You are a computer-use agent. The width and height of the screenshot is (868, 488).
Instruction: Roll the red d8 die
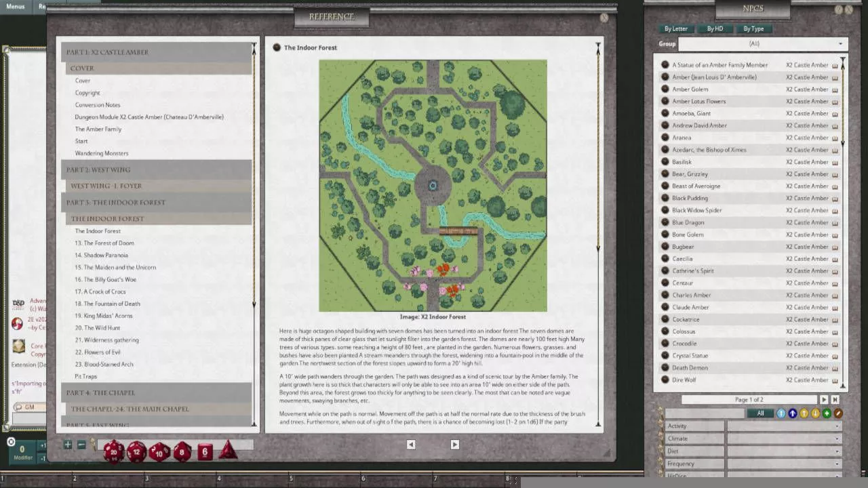pos(182,451)
